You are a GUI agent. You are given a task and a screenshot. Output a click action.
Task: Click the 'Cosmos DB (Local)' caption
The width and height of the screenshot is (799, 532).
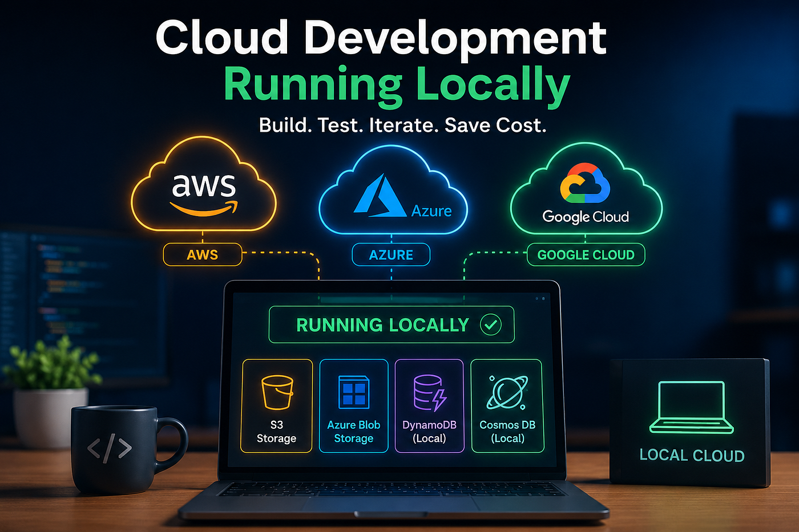click(x=507, y=432)
